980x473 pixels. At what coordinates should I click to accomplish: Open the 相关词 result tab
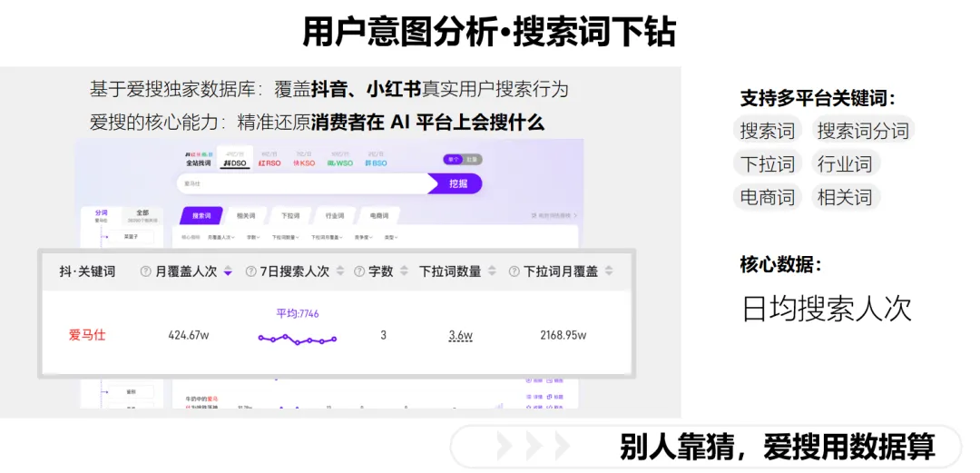pos(246,216)
